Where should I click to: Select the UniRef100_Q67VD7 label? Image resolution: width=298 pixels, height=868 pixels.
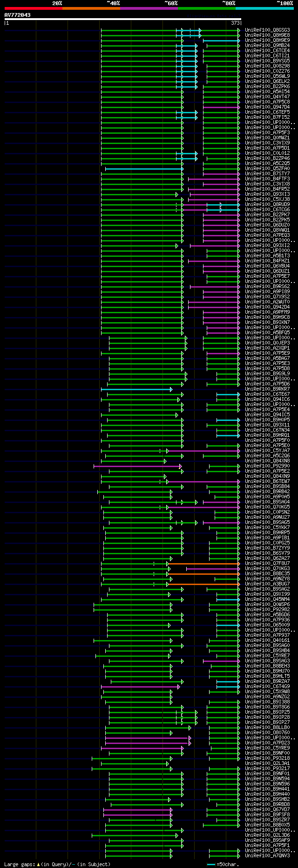pyautogui.click(x=267, y=810)
